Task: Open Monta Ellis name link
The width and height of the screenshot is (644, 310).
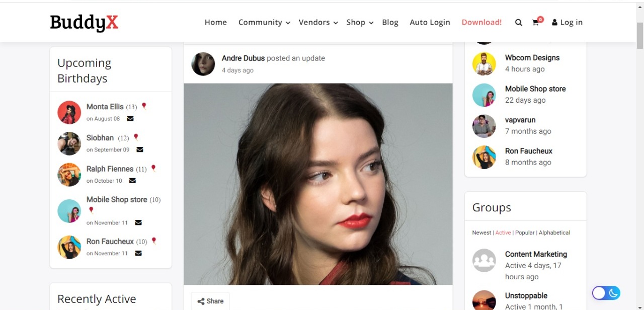Action: (105, 107)
